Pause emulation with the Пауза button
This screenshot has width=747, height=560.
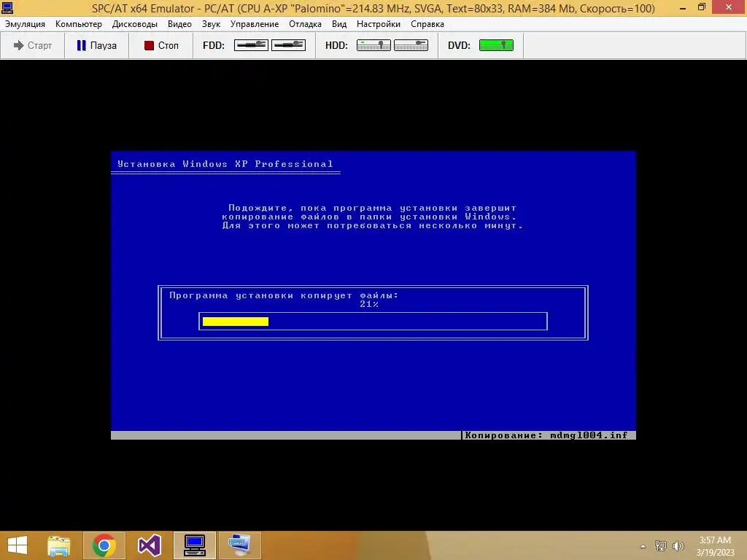click(97, 45)
